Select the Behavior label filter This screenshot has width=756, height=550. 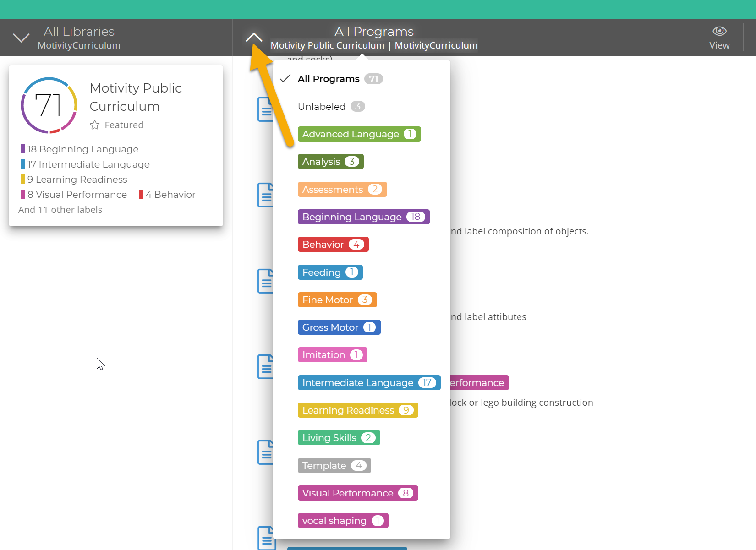click(333, 244)
